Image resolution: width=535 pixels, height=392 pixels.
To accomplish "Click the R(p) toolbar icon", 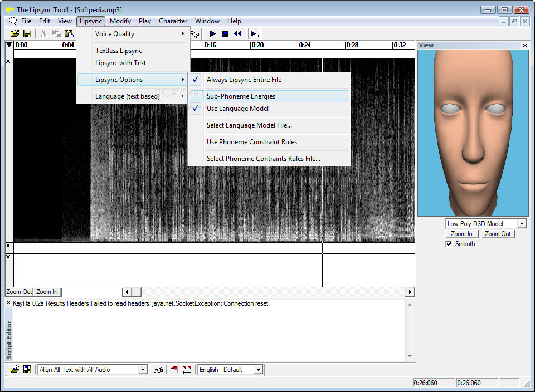I will (195, 34).
